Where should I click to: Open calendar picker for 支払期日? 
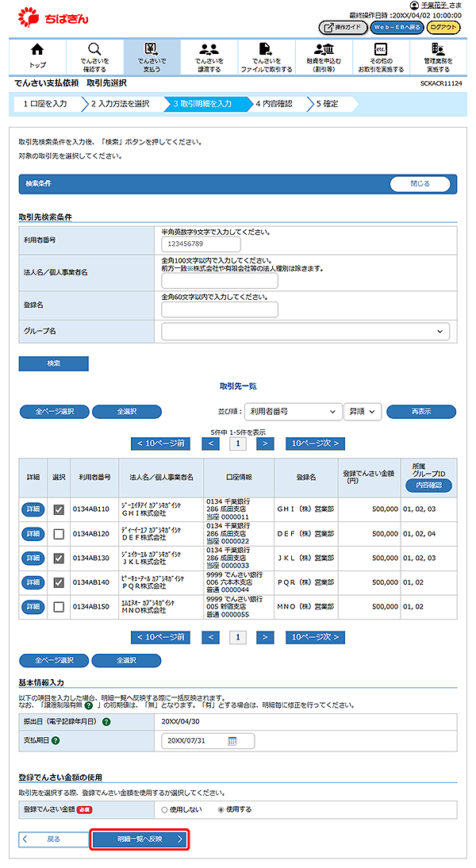coord(232,741)
